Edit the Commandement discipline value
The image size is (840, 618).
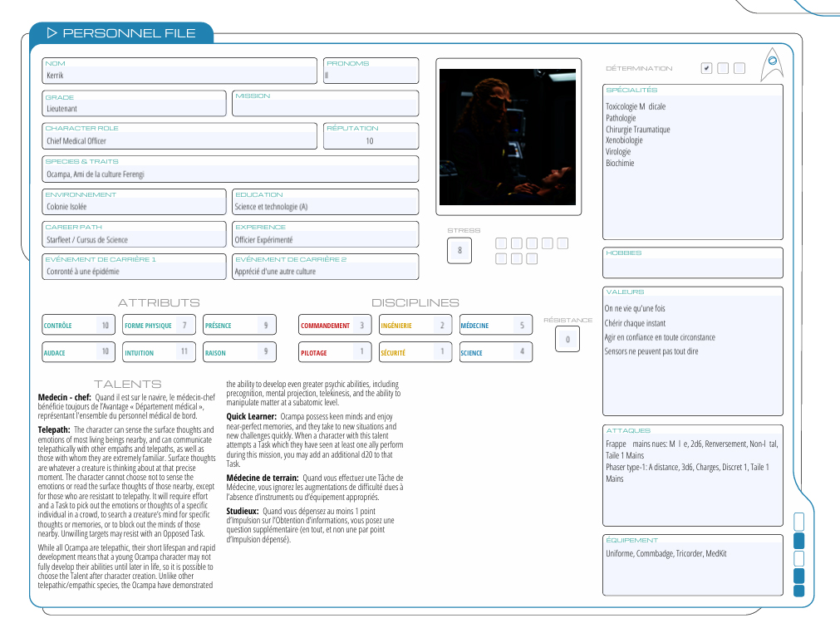point(361,325)
